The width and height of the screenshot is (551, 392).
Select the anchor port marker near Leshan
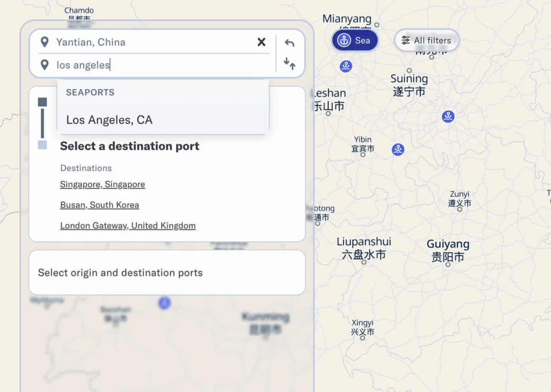(346, 66)
